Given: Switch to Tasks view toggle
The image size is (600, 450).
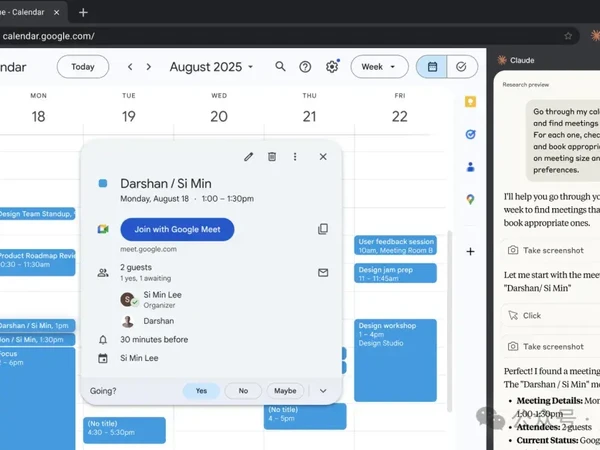Looking at the screenshot, I should (x=462, y=67).
